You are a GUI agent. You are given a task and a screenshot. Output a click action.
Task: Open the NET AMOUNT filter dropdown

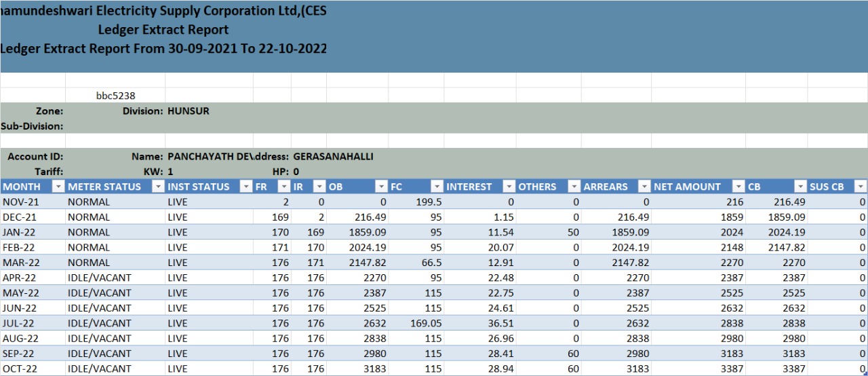point(739,187)
